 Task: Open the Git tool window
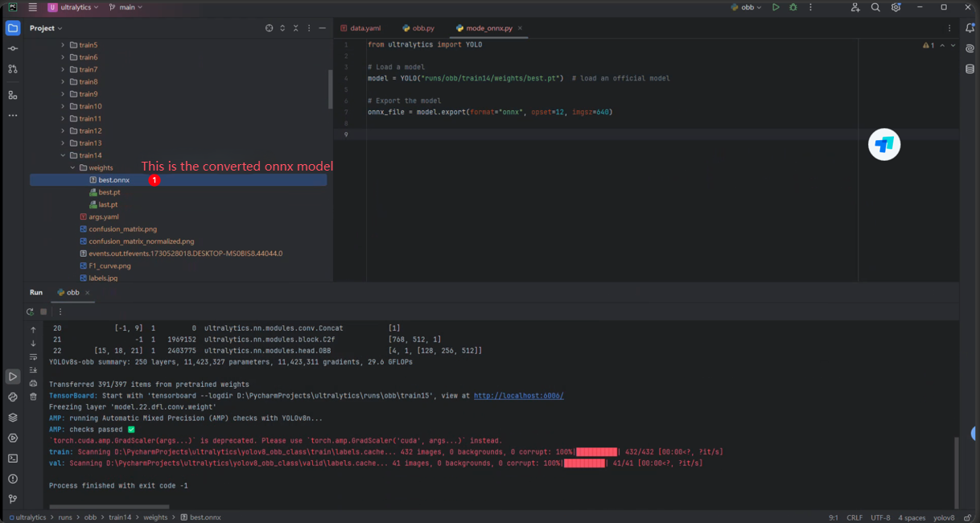pos(13,500)
